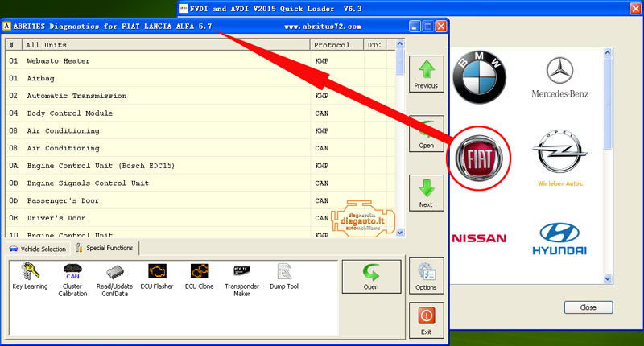Click the Exit button
Viewport: 644px width, 346px height.
(x=426, y=319)
